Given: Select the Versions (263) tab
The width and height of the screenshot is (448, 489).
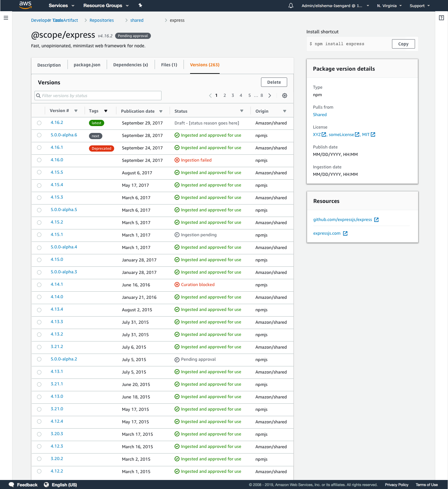Looking at the screenshot, I should point(205,65).
